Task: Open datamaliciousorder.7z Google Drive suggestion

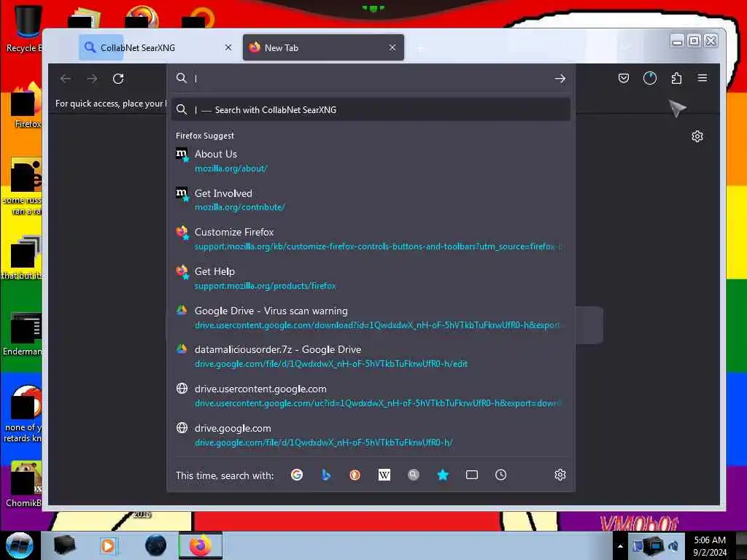Action: (371, 357)
